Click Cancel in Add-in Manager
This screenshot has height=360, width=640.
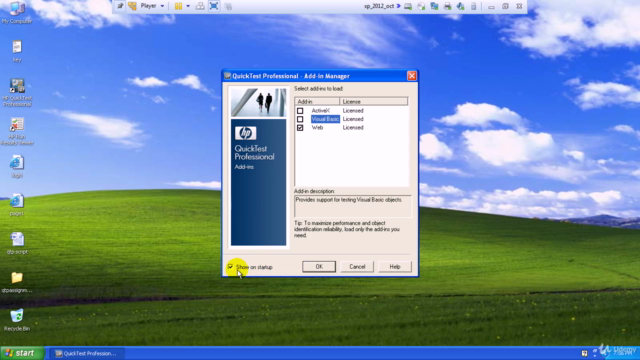[x=357, y=267]
